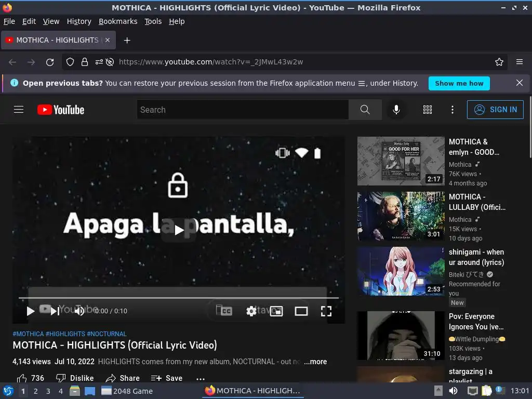Enter full screen video
The width and height of the screenshot is (532, 399).
pos(326,311)
